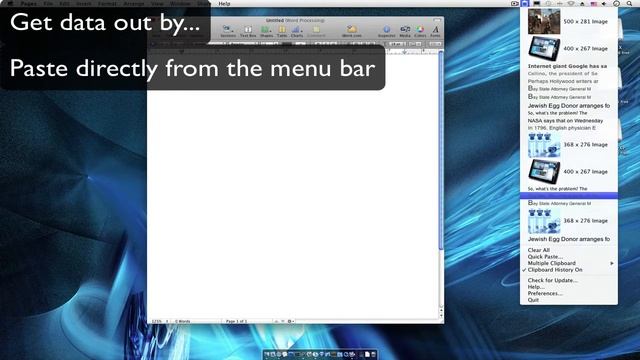Image resolution: width=640 pixels, height=360 pixels.
Task: Open the Colors picker icon
Action: (420, 31)
